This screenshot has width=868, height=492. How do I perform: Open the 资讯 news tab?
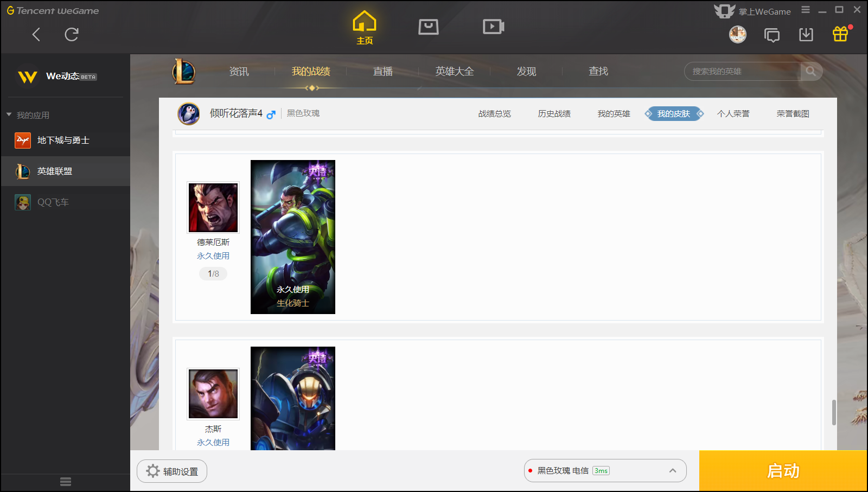239,72
